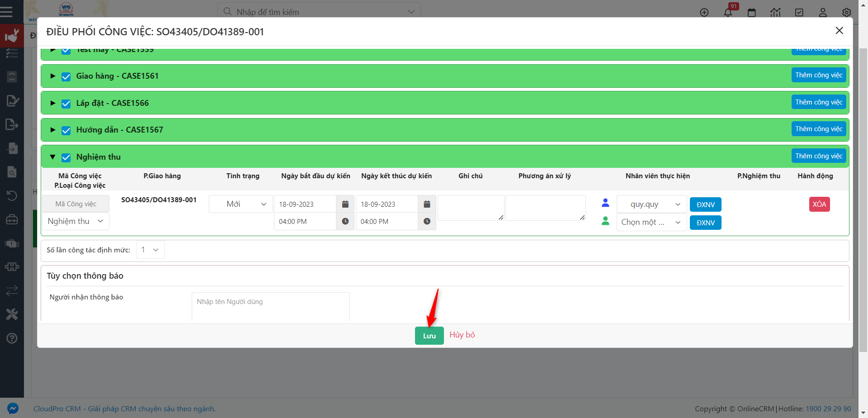Screen dimensions: 868x418
Task: Open the Nghiệm thu job type dropdown
Action: coord(75,221)
